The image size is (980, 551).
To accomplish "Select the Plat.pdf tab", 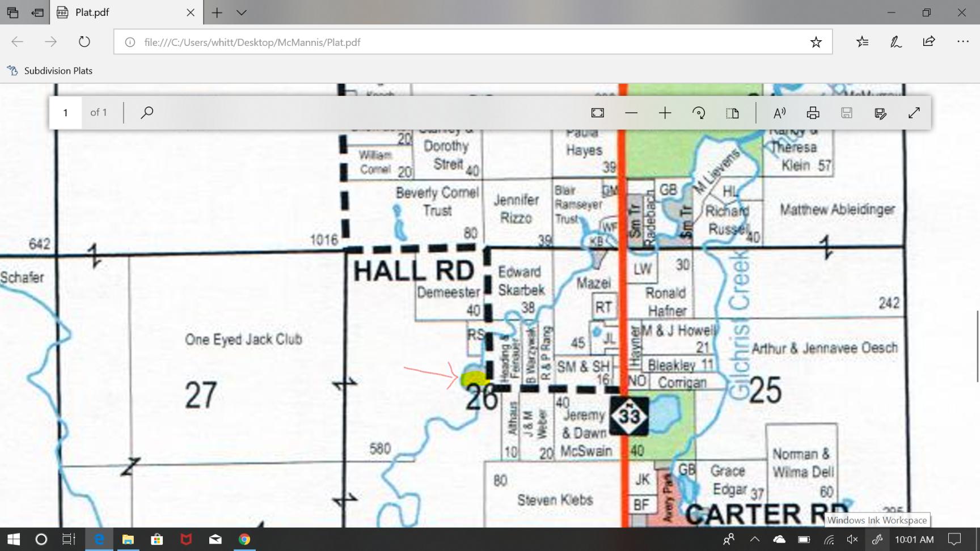I will 126,12.
